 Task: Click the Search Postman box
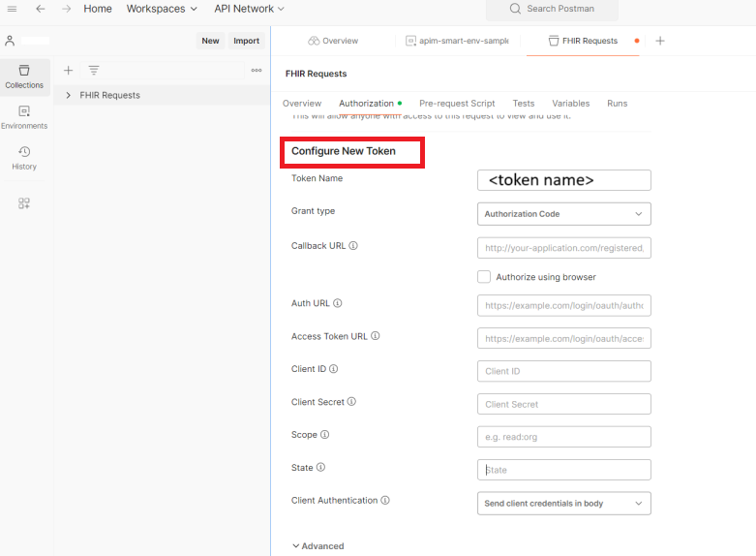(x=552, y=9)
